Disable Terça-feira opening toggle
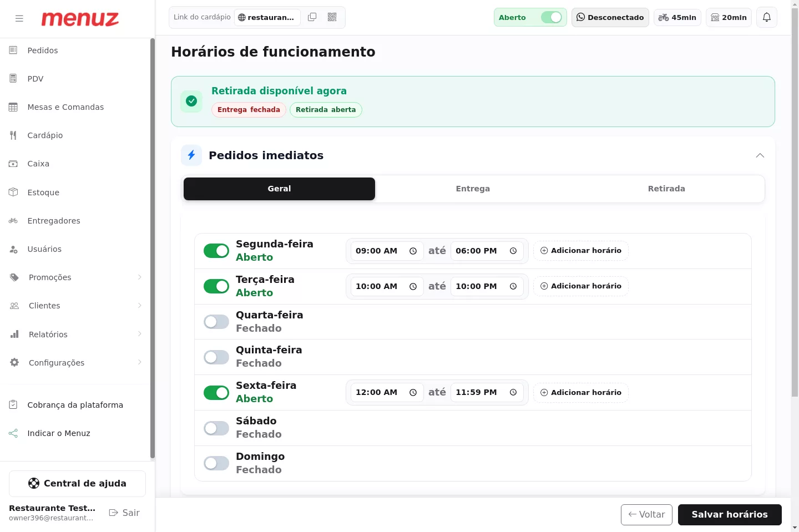 [x=216, y=286]
